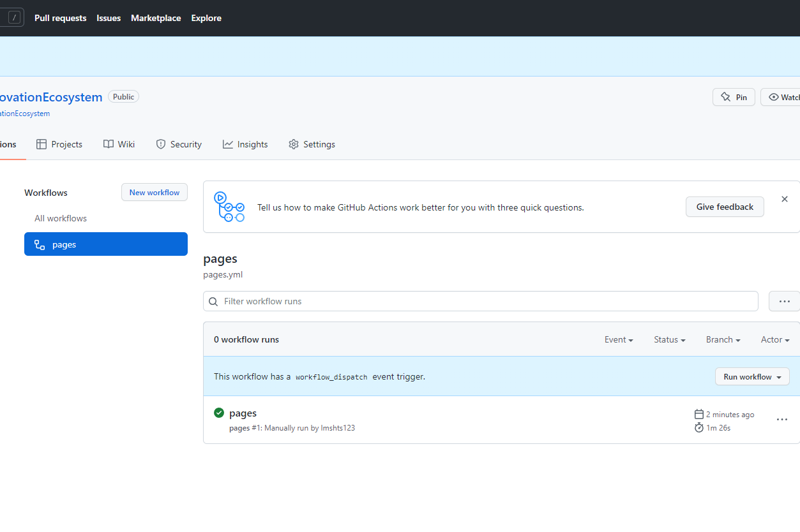The width and height of the screenshot is (800, 532).
Task: Open the pages.yml file link
Action: [x=222, y=274]
